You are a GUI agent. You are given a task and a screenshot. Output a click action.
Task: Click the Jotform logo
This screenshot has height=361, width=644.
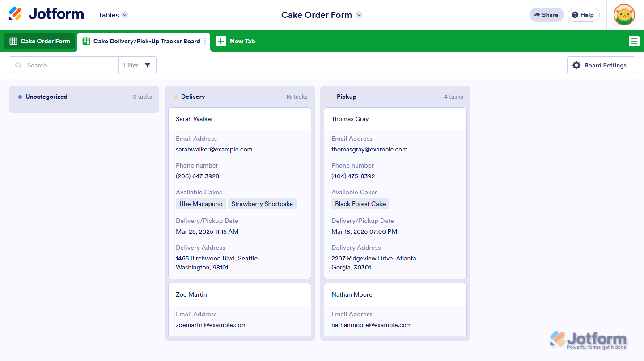click(x=46, y=14)
